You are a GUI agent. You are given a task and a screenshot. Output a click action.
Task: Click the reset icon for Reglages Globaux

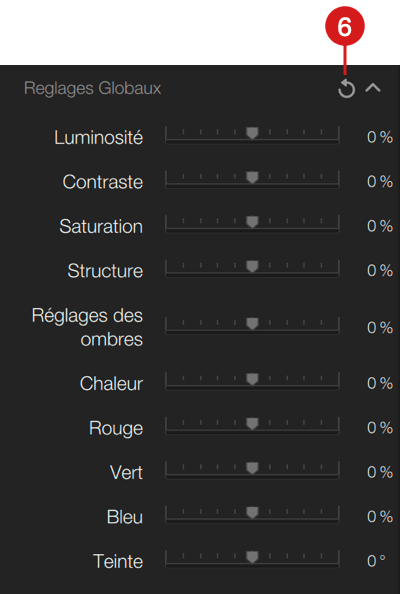click(347, 89)
